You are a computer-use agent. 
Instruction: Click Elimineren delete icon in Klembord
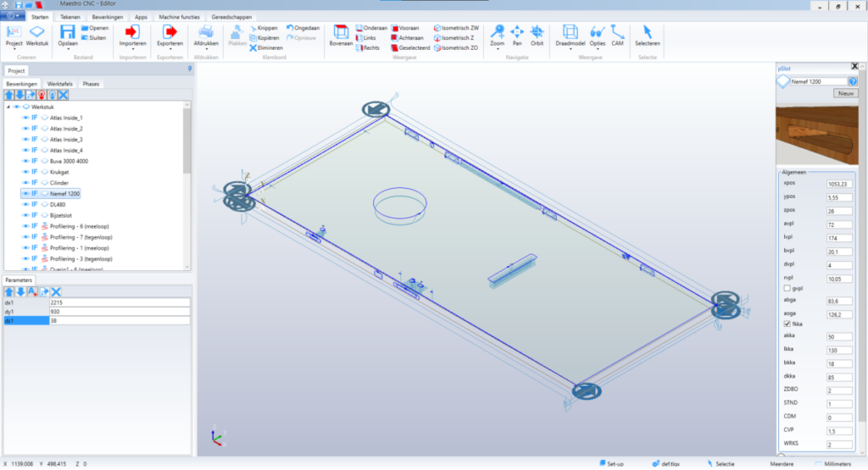(253, 47)
